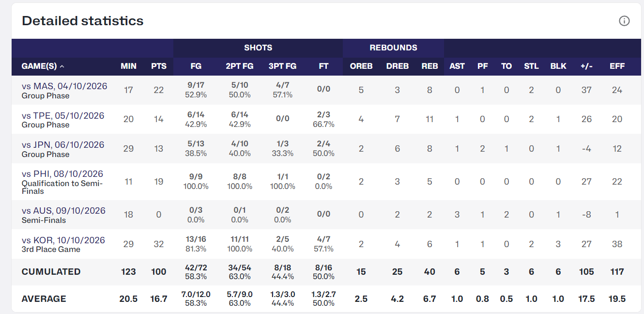This screenshot has width=644, height=314.
Task: Open the vs MAS, 04/10/2026 game
Action: coord(64,86)
